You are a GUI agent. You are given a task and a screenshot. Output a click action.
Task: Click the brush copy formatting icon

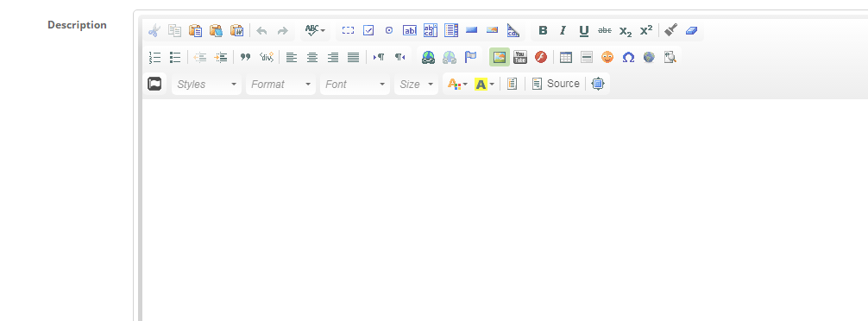pyautogui.click(x=671, y=30)
